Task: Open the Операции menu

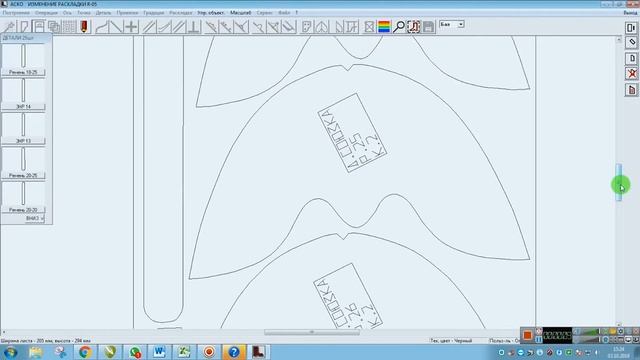Action: (46, 13)
